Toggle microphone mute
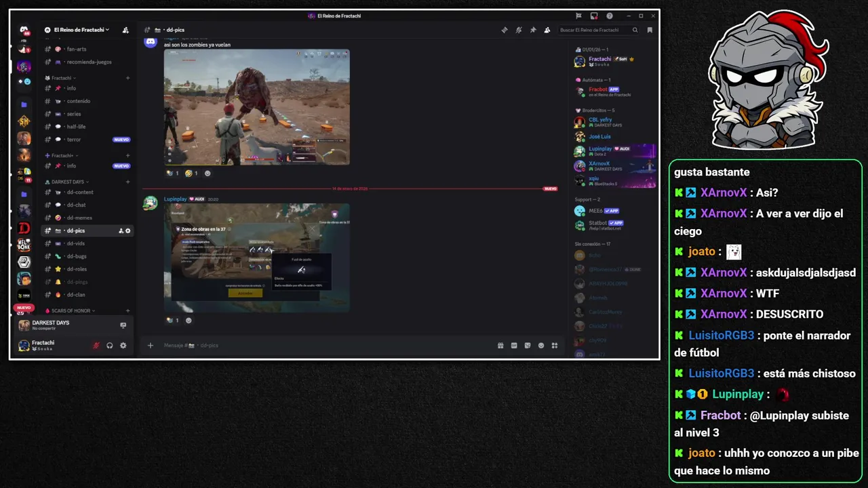The width and height of the screenshot is (868, 488). coord(96,346)
